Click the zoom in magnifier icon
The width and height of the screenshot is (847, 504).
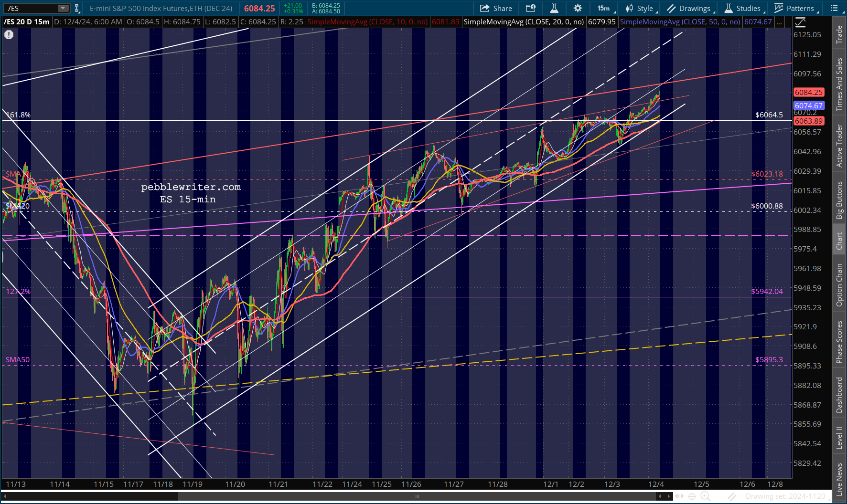(705, 496)
